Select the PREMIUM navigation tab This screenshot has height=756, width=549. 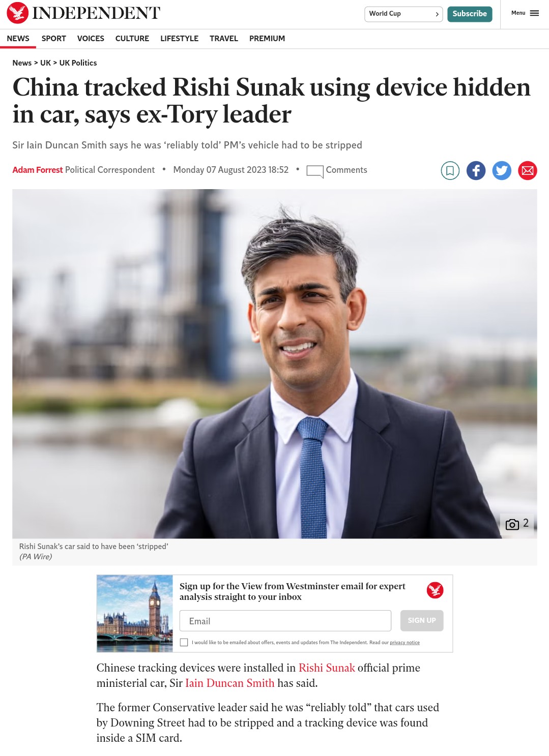267,39
